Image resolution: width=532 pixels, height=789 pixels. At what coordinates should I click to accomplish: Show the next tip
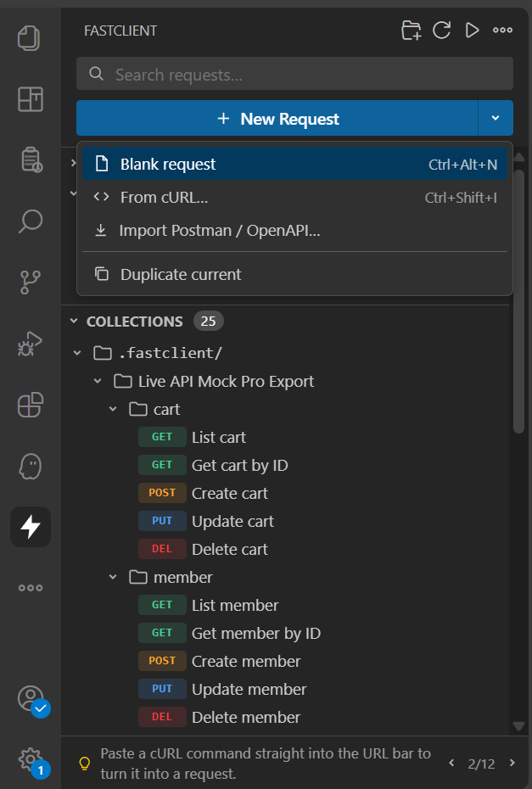512,763
